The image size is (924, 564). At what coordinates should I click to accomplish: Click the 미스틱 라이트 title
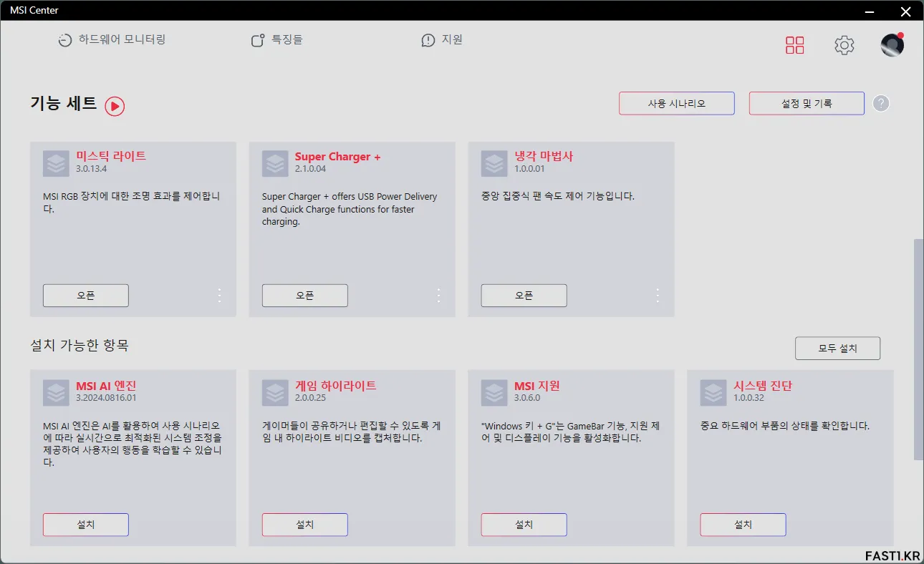click(x=111, y=156)
